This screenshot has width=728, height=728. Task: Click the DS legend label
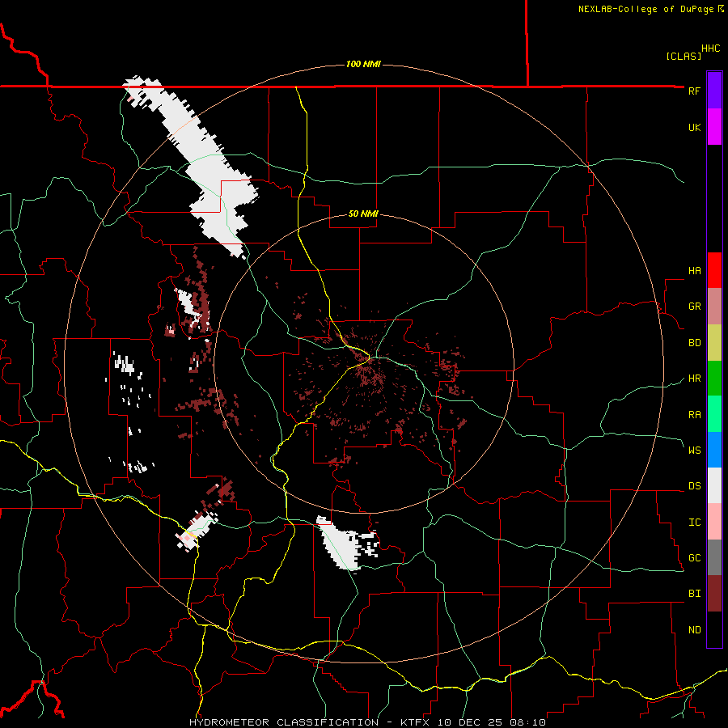pyautogui.click(x=694, y=486)
